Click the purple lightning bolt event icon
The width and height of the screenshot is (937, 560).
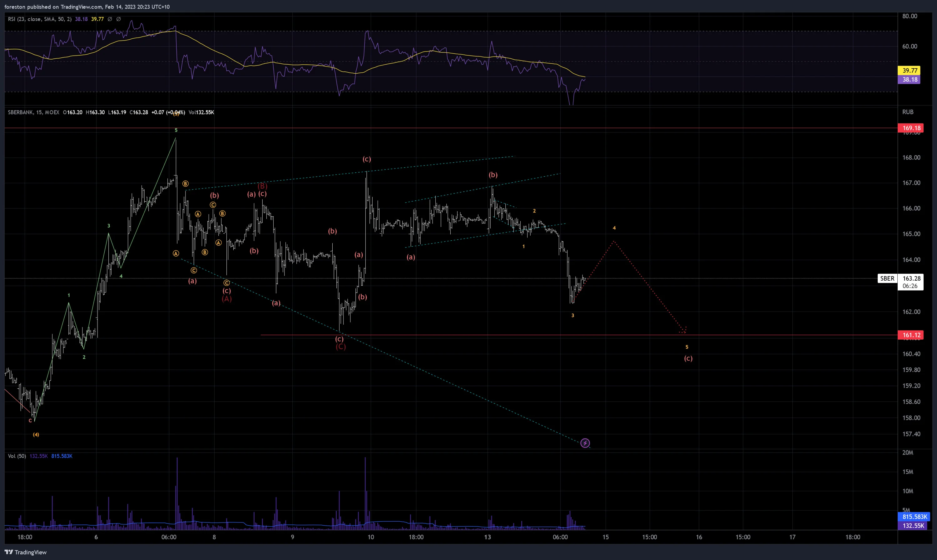[x=585, y=443]
